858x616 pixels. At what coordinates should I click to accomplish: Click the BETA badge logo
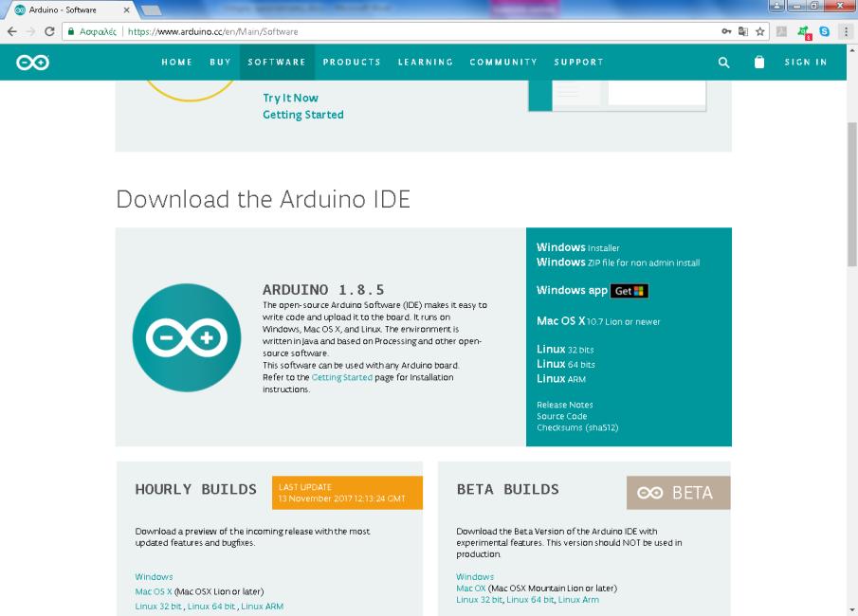click(678, 493)
